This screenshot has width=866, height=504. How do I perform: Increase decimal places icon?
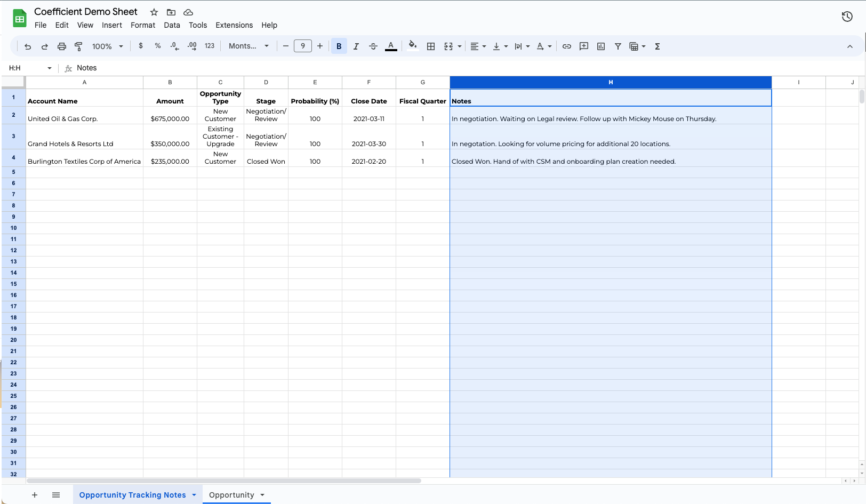pos(192,46)
